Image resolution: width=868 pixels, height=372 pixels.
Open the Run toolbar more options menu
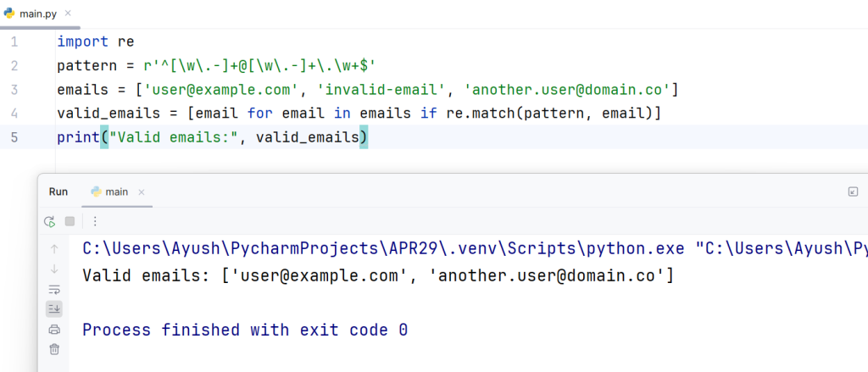95,221
